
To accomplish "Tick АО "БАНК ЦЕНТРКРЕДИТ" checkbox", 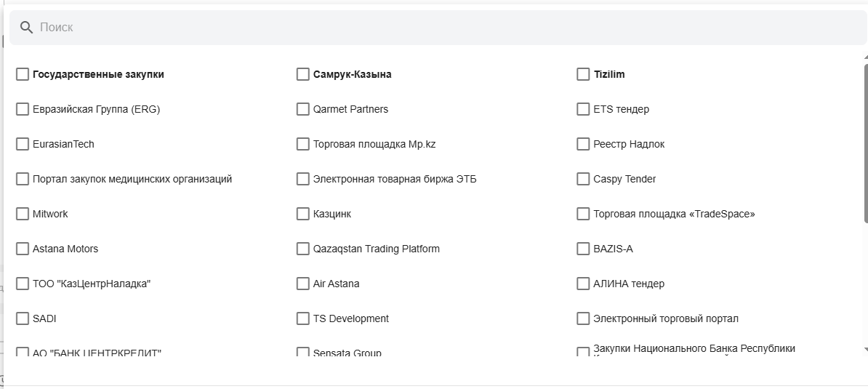I will tap(22, 351).
